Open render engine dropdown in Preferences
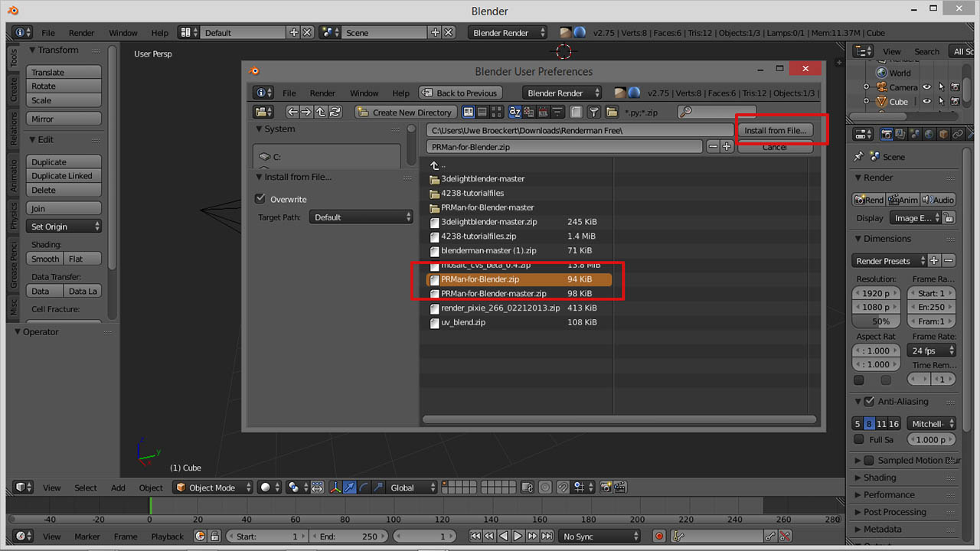 pos(563,93)
